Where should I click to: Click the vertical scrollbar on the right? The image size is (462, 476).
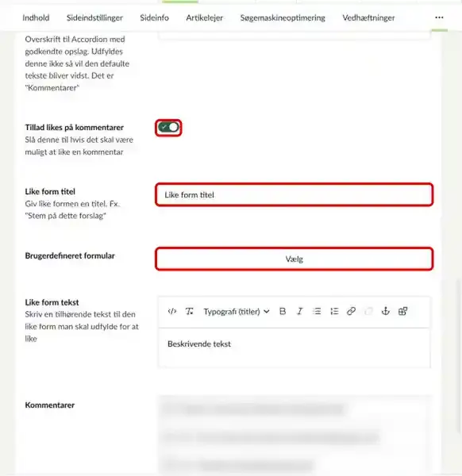[x=460, y=355]
